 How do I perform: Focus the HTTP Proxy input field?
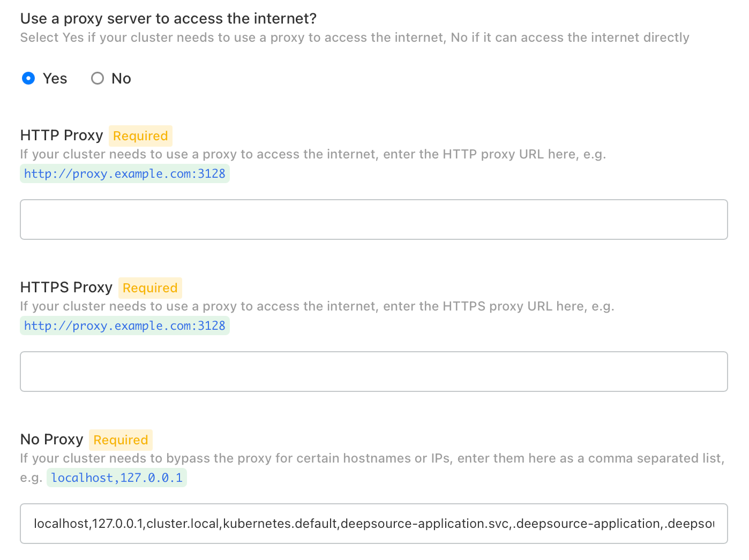[373, 220]
